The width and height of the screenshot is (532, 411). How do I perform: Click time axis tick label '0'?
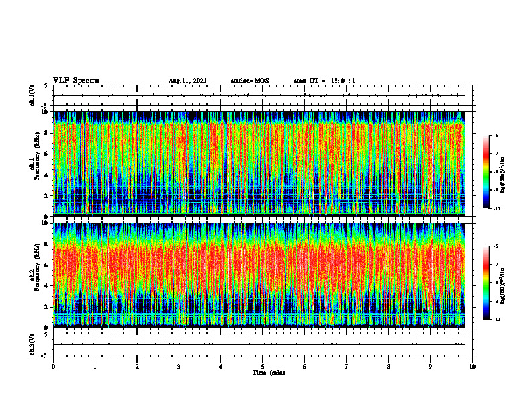tap(53, 367)
